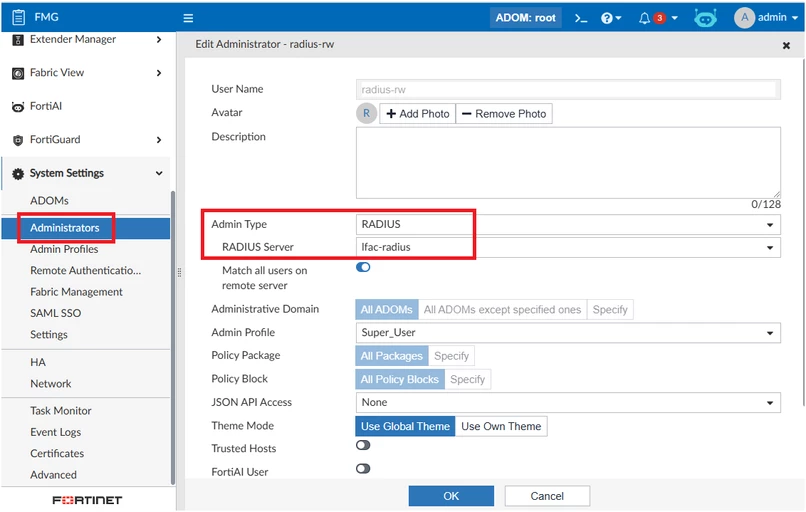Collapse System Settings chevron

point(159,174)
